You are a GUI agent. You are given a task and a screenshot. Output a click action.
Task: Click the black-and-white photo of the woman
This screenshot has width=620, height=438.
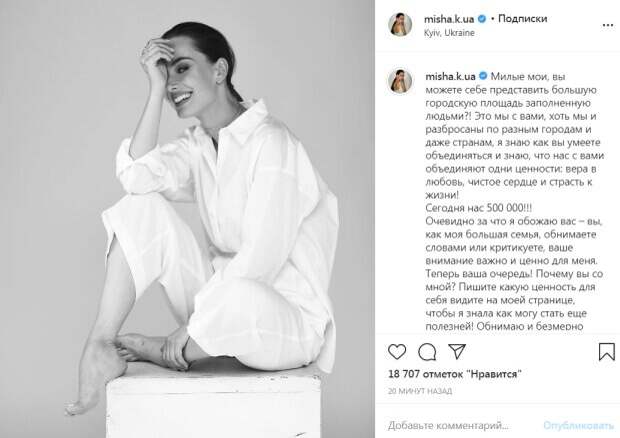(x=187, y=219)
